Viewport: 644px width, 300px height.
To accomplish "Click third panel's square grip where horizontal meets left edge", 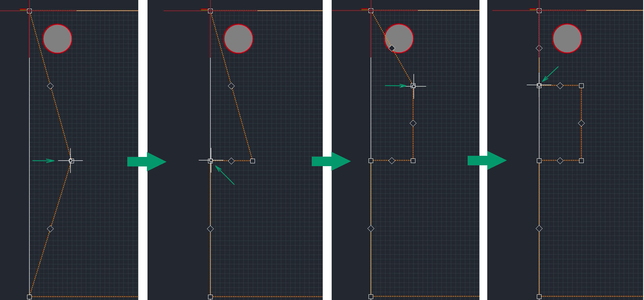I will [371, 161].
